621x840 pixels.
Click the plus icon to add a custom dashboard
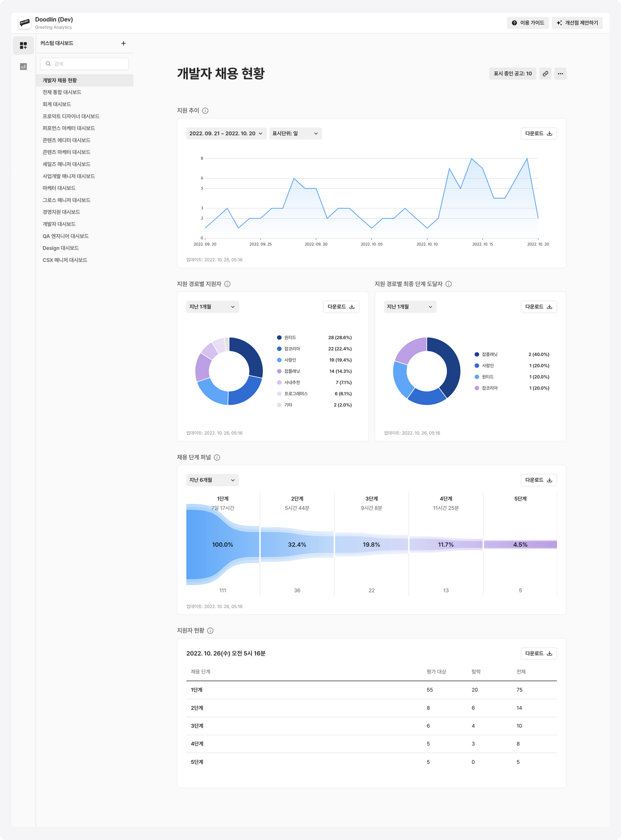point(123,43)
